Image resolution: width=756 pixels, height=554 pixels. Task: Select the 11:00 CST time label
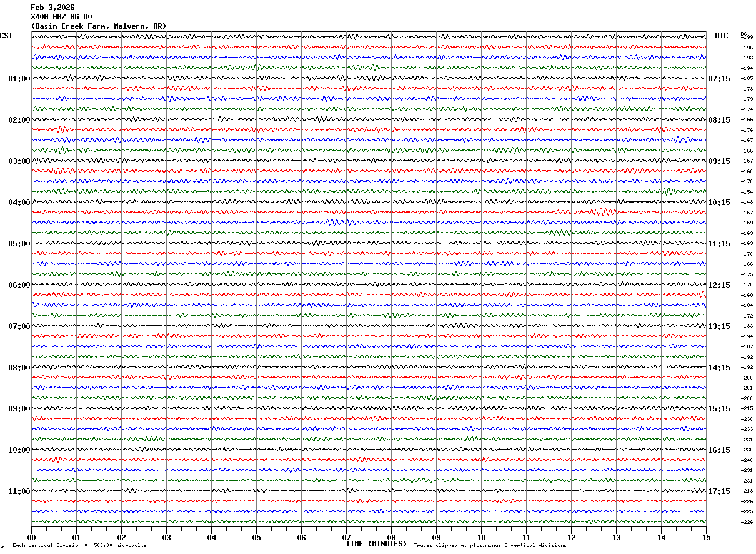point(19,491)
